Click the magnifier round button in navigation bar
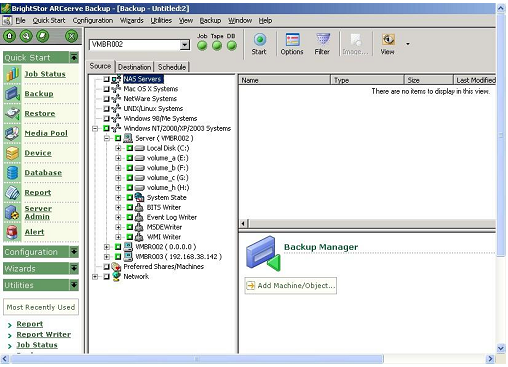 click(26, 36)
